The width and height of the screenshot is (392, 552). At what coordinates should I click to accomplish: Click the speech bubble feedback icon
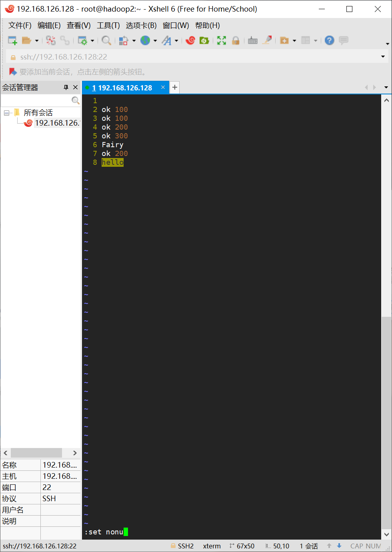point(344,40)
